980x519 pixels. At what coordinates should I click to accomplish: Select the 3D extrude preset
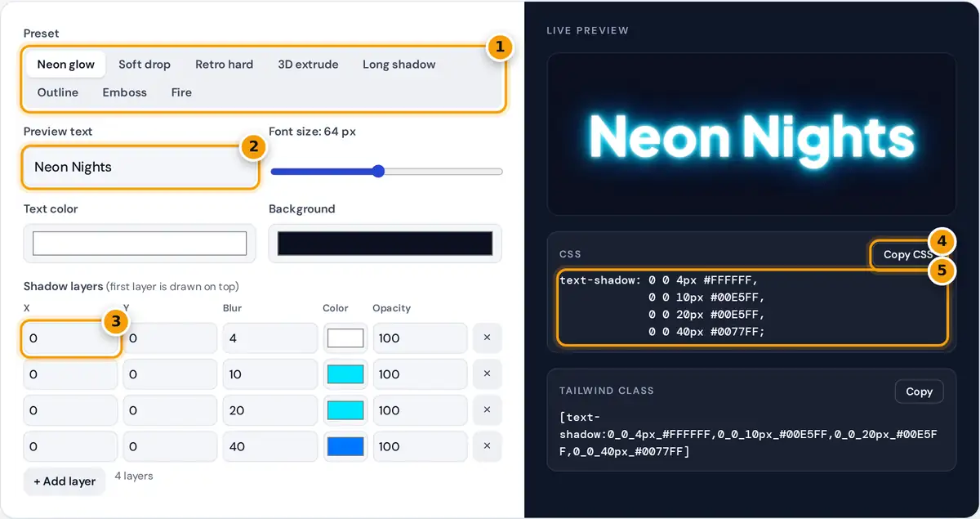[x=308, y=65]
